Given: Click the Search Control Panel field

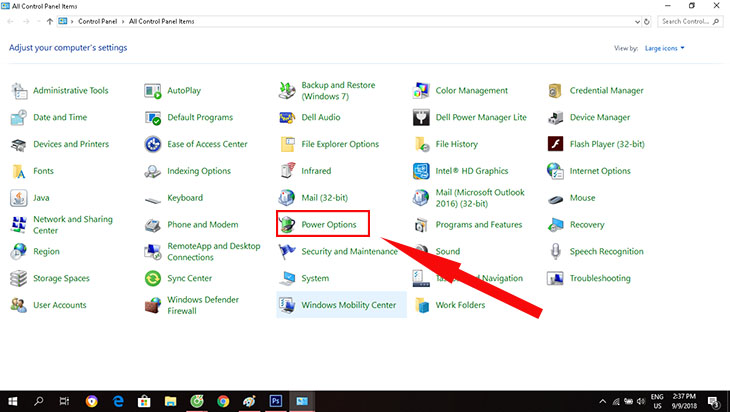Looking at the screenshot, I should (x=690, y=21).
